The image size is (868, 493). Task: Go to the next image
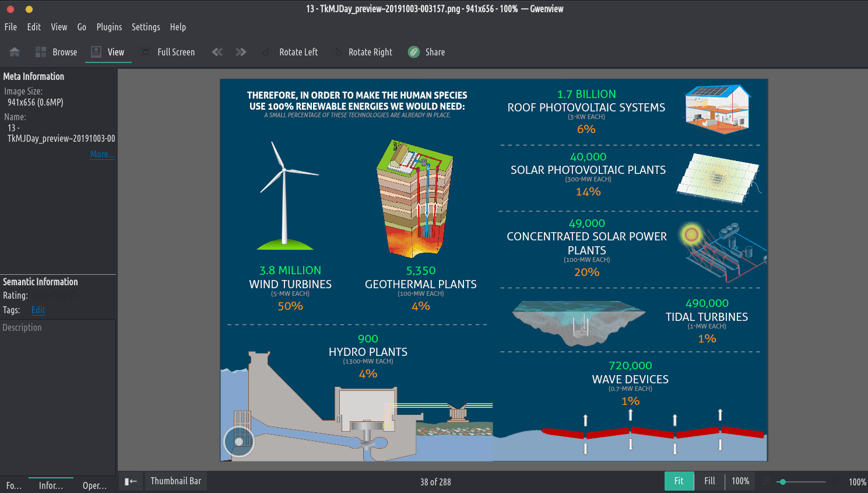pyautogui.click(x=241, y=52)
